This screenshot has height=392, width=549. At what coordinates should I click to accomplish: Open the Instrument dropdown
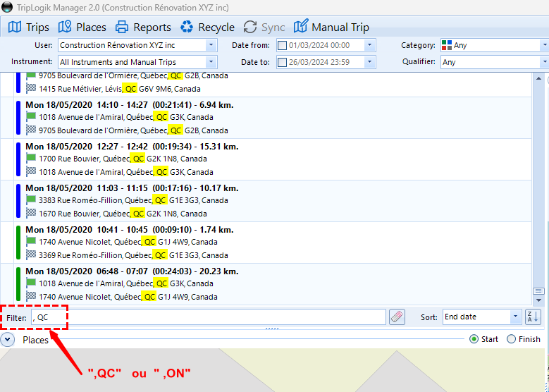tap(211, 62)
